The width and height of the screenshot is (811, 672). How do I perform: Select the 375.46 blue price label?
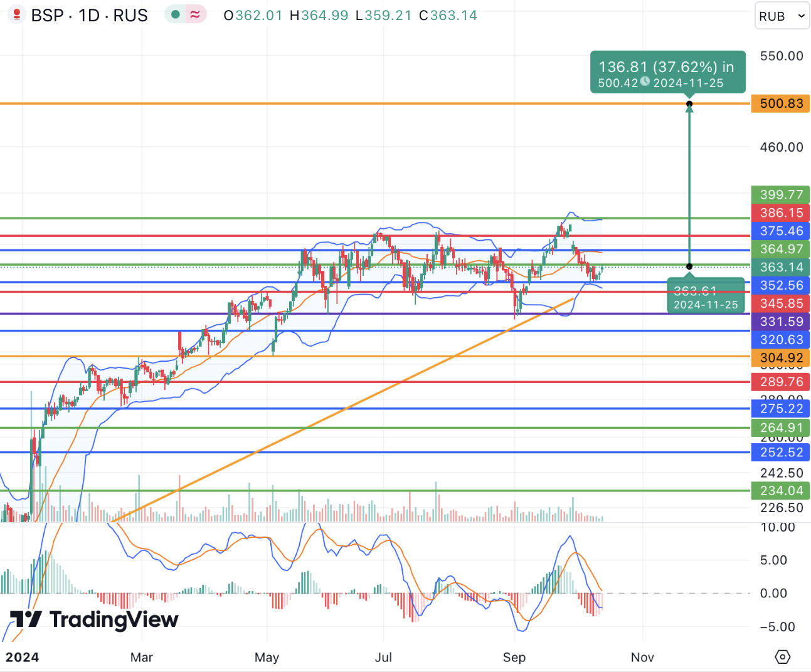pyautogui.click(x=781, y=231)
